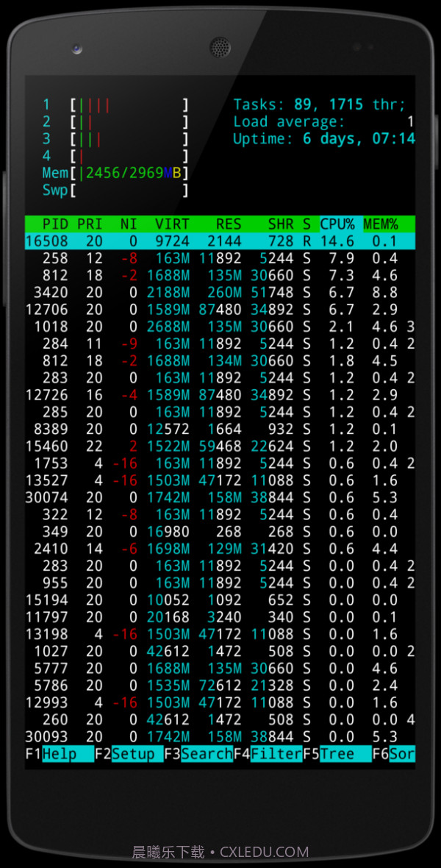Click the RES column header
This screenshot has height=868, width=441.
tap(229, 224)
